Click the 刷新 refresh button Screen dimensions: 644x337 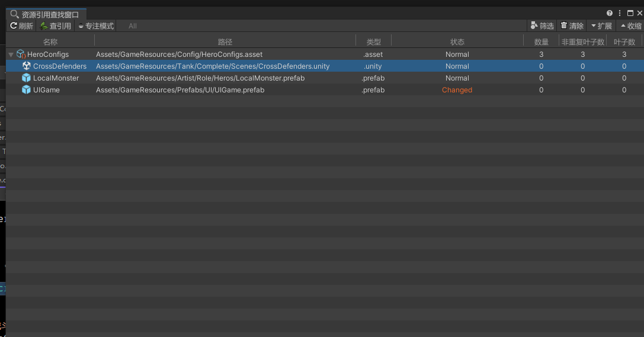[x=21, y=26]
